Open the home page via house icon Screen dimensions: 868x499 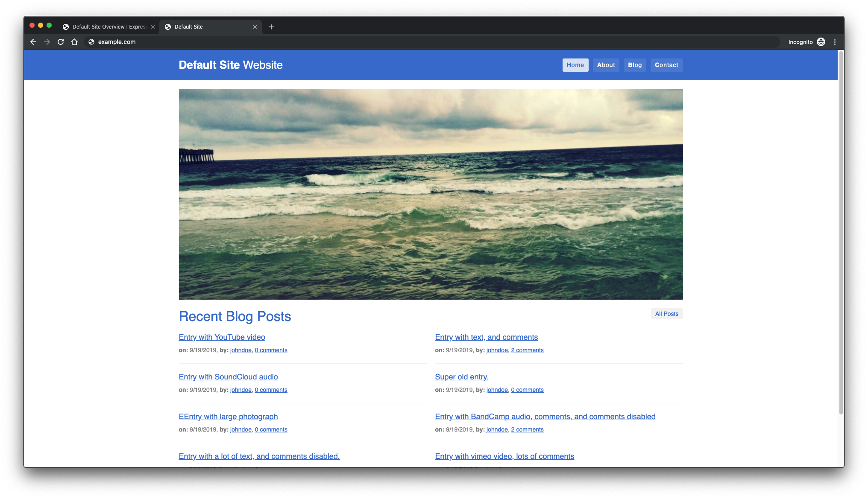point(74,42)
